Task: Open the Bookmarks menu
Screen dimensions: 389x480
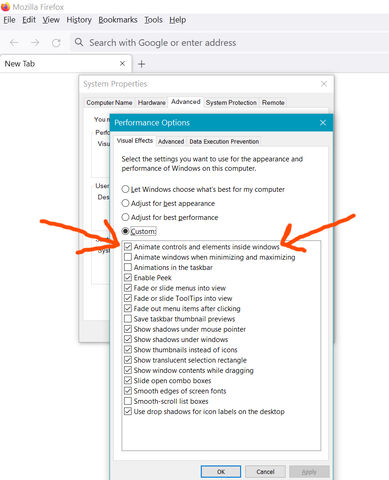Action: point(118,20)
